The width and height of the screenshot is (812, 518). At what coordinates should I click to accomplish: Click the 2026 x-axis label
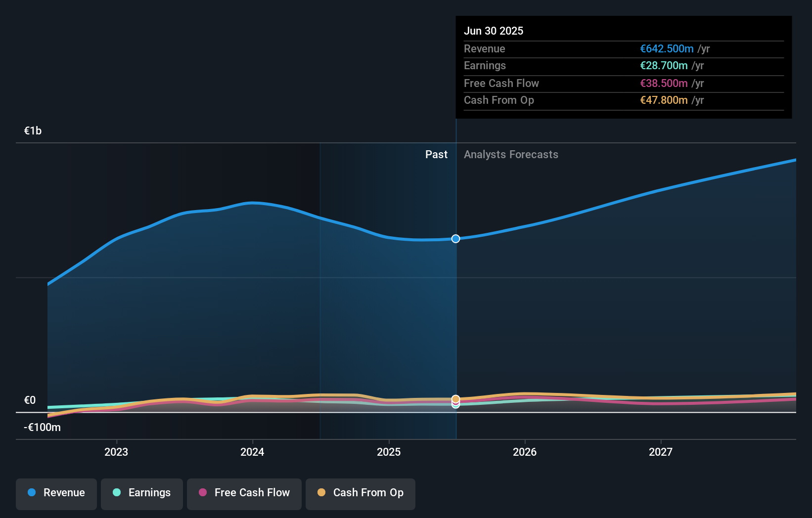(525, 452)
